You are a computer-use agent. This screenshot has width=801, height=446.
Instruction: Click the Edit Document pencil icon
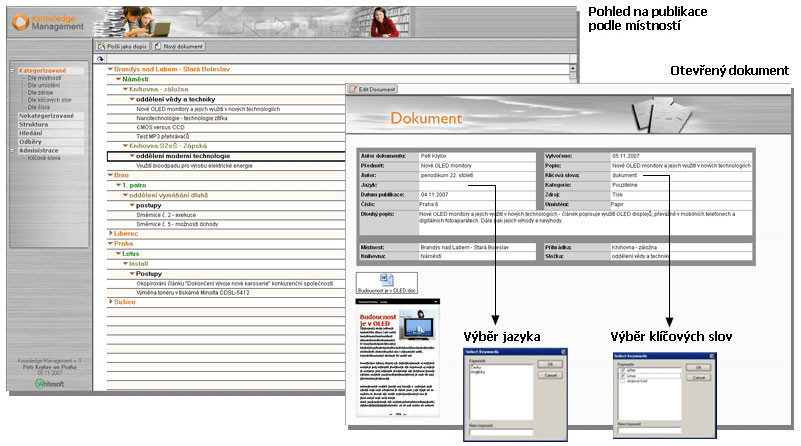point(352,90)
